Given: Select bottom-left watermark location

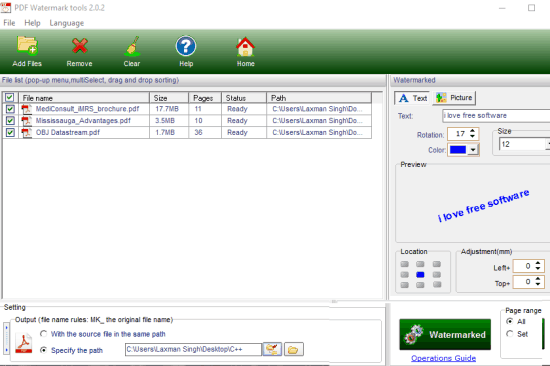Looking at the screenshot, I should tap(405, 285).
